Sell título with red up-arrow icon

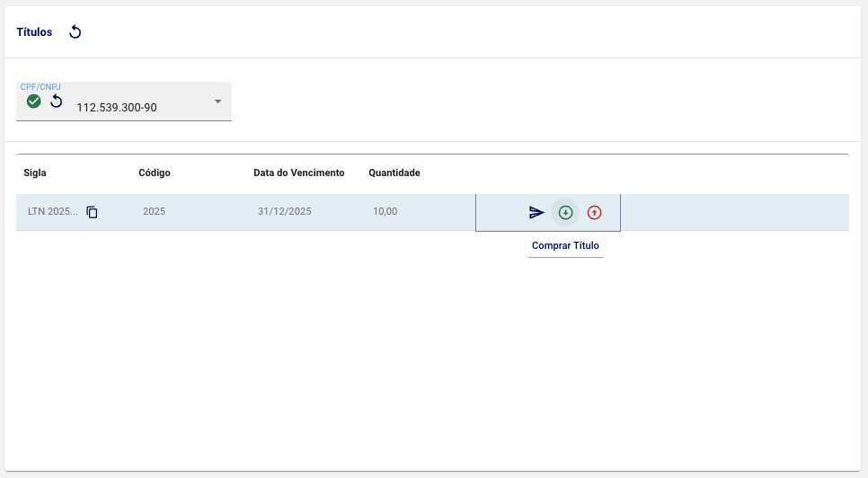594,213
